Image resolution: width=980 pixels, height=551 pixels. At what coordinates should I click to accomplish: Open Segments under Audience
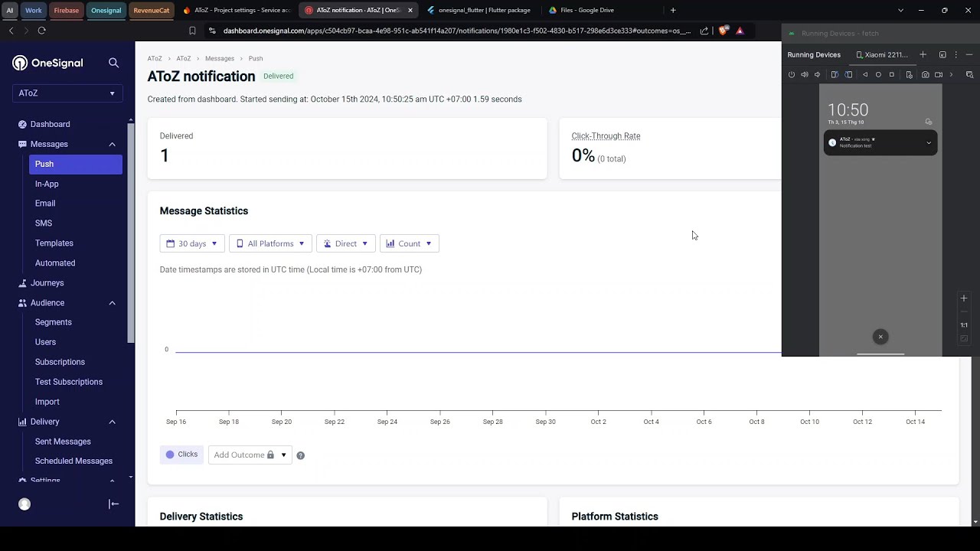click(54, 322)
